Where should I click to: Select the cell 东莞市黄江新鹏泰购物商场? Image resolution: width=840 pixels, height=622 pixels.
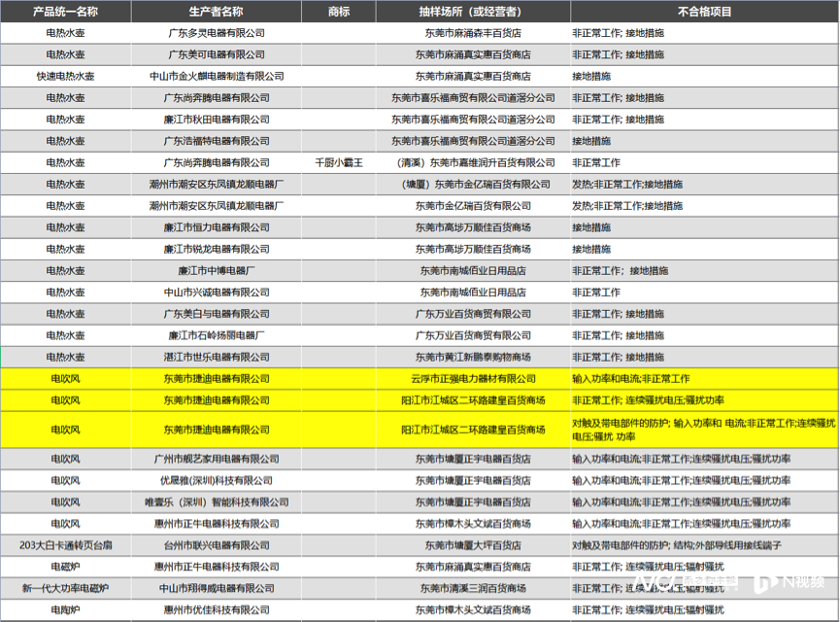(x=473, y=357)
